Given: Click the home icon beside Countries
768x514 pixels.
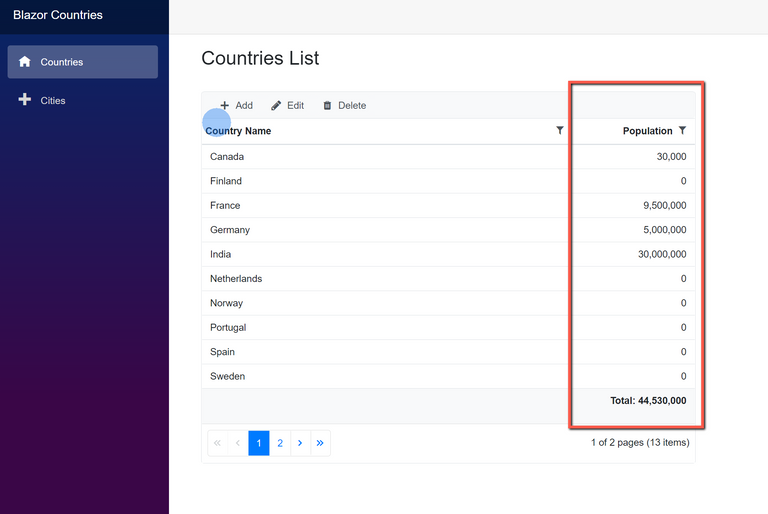Looking at the screenshot, I should pyautogui.click(x=25, y=62).
